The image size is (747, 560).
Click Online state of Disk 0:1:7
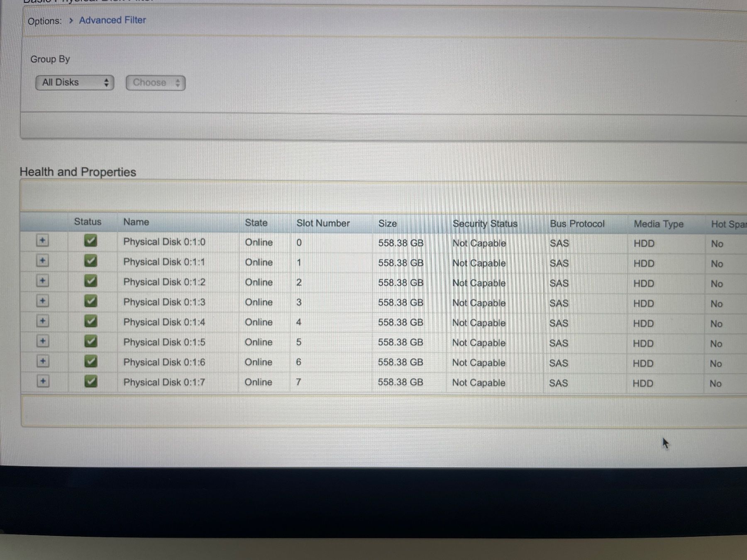(x=258, y=382)
